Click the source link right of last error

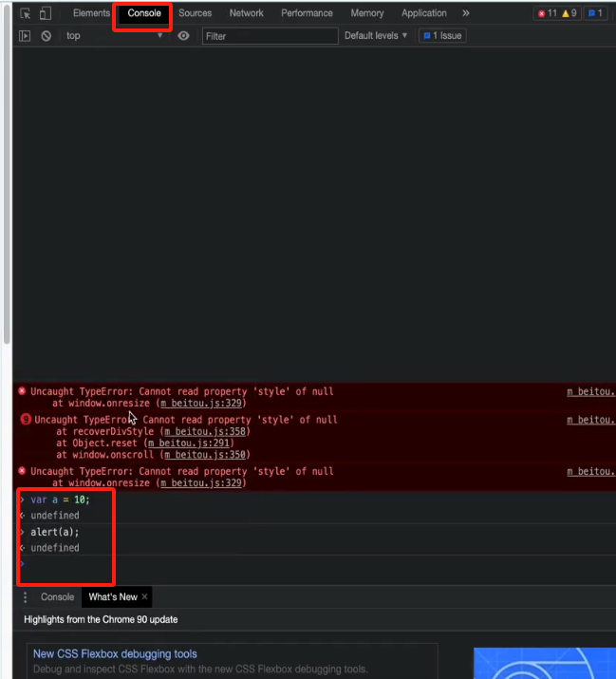591,471
